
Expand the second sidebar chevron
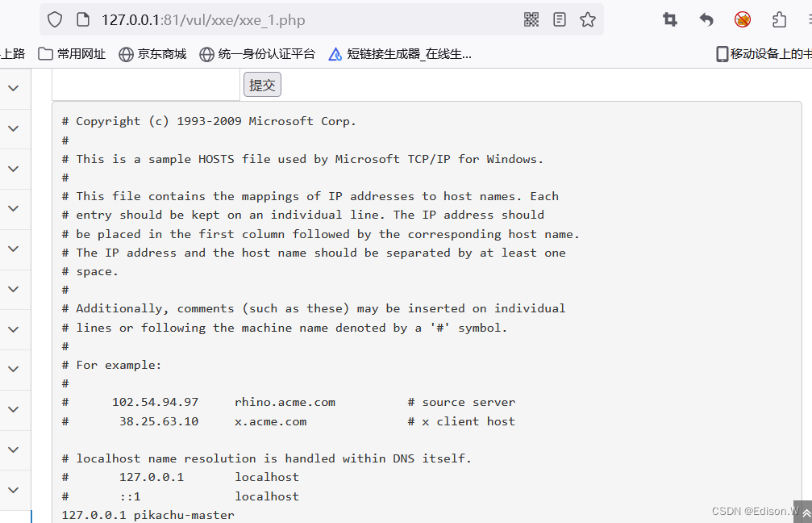coord(14,128)
